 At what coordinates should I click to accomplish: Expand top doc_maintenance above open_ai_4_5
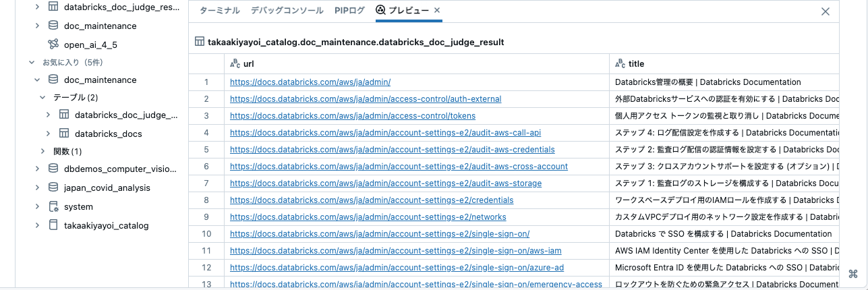[x=37, y=26]
